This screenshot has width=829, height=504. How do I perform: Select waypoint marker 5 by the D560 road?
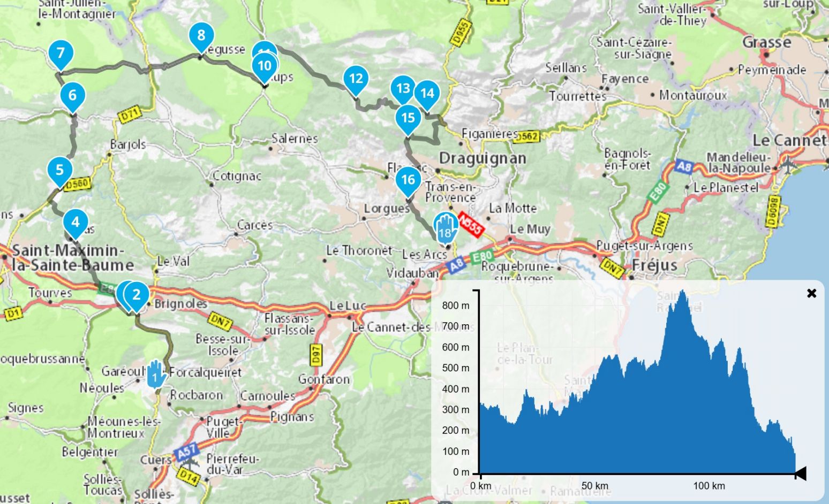pyautogui.click(x=60, y=170)
